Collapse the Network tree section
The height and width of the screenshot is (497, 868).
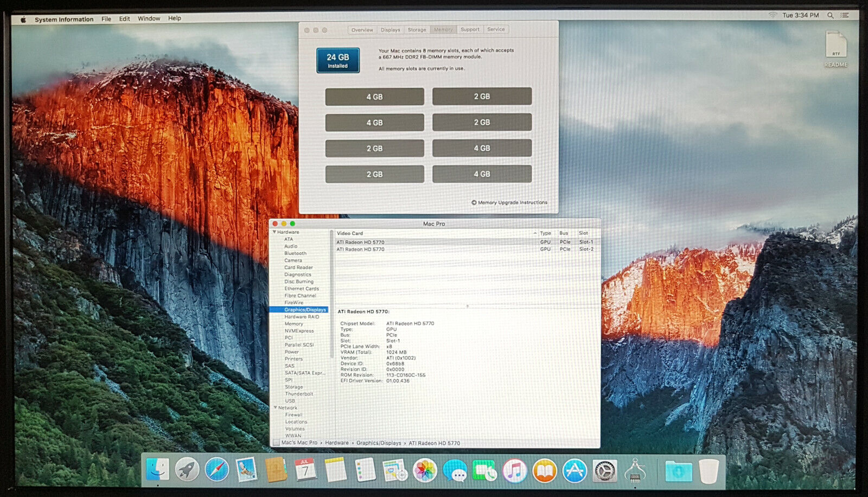[x=275, y=407]
